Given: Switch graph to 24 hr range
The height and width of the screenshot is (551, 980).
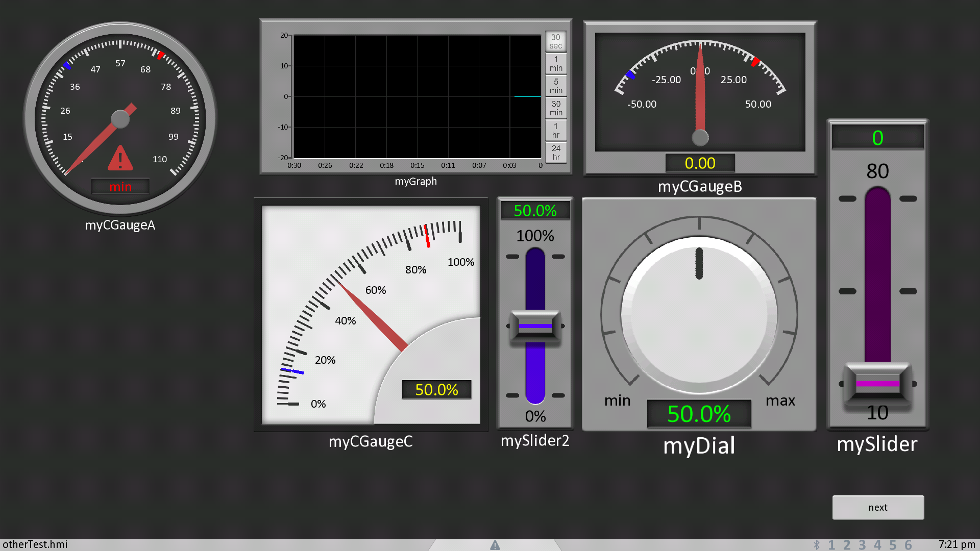Looking at the screenshot, I should 555,153.
